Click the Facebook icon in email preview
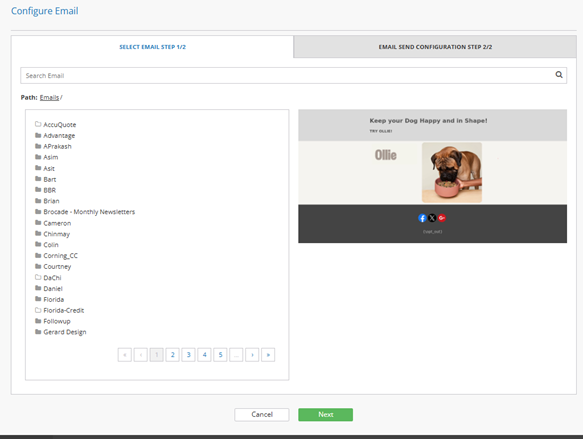This screenshot has height=439, width=583. [x=422, y=218]
